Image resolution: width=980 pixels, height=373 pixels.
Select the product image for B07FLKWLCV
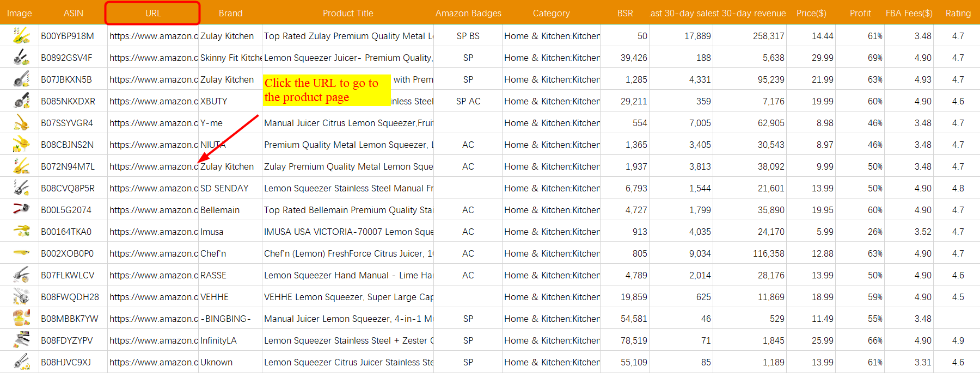tap(21, 275)
